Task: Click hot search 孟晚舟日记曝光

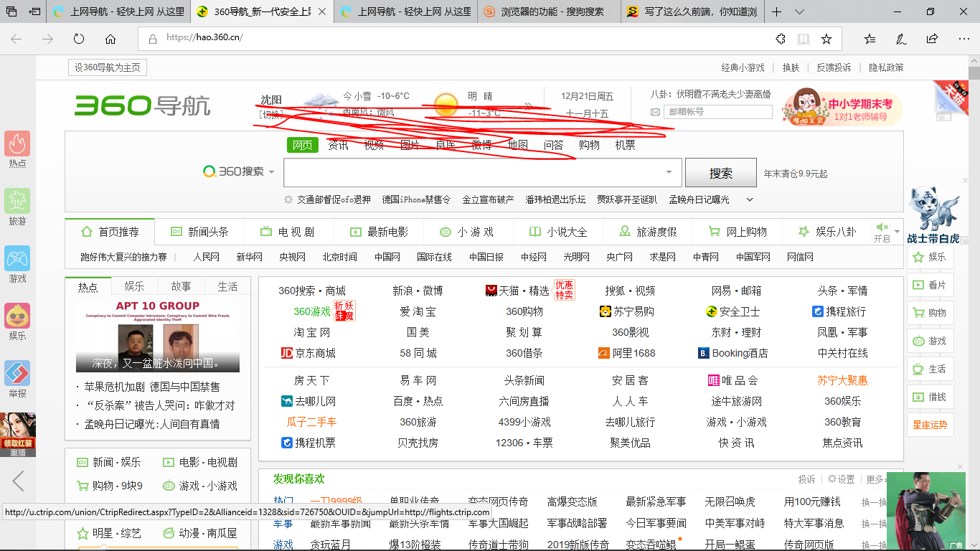Action: 699,199
